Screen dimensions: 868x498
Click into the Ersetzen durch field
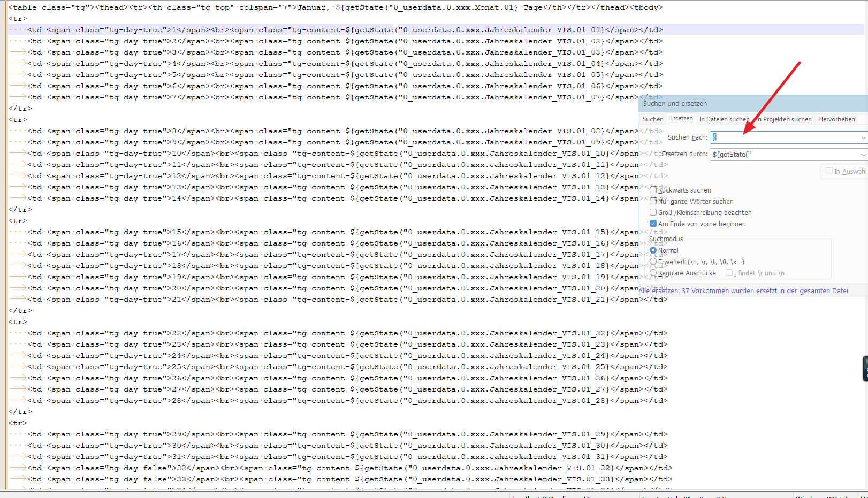[784, 155]
